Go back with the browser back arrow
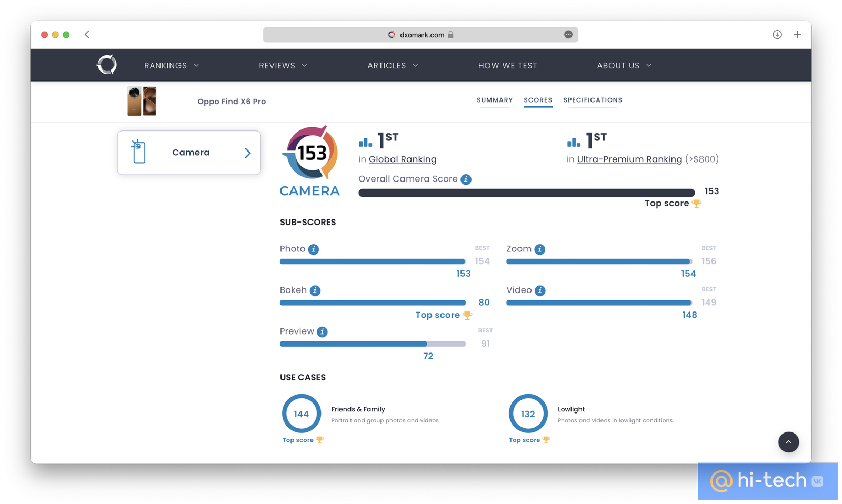The image size is (842, 504). pyautogui.click(x=87, y=35)
